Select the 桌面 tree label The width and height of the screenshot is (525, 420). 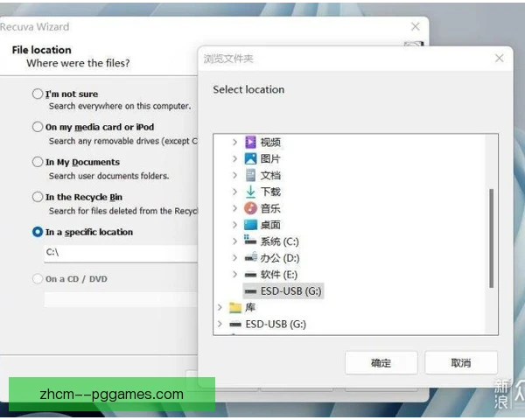tap(270, 225)
